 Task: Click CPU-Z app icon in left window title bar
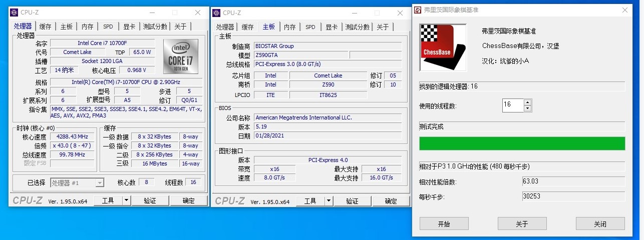[x=14, y=12]
